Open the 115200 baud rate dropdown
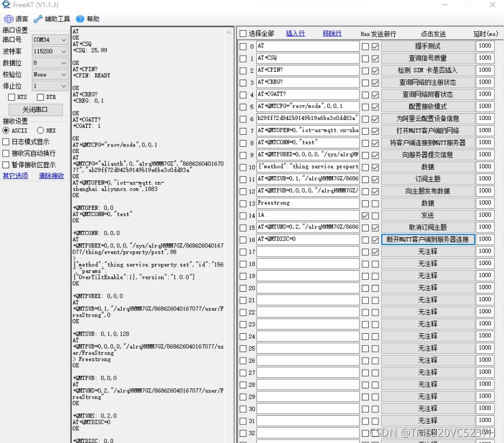The height and width of the screenshot is (443, 504). point(50,52)
